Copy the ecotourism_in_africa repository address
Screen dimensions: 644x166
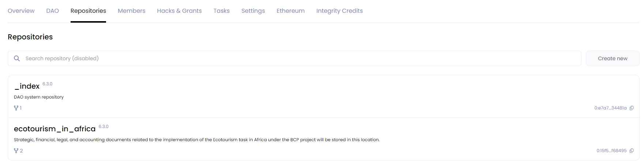632,151
